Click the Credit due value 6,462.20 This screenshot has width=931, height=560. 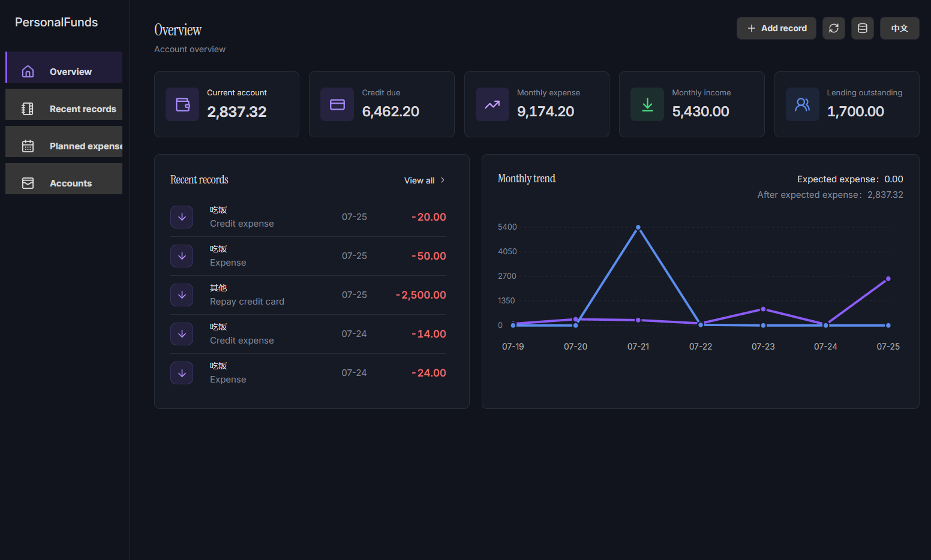[391, 112]
